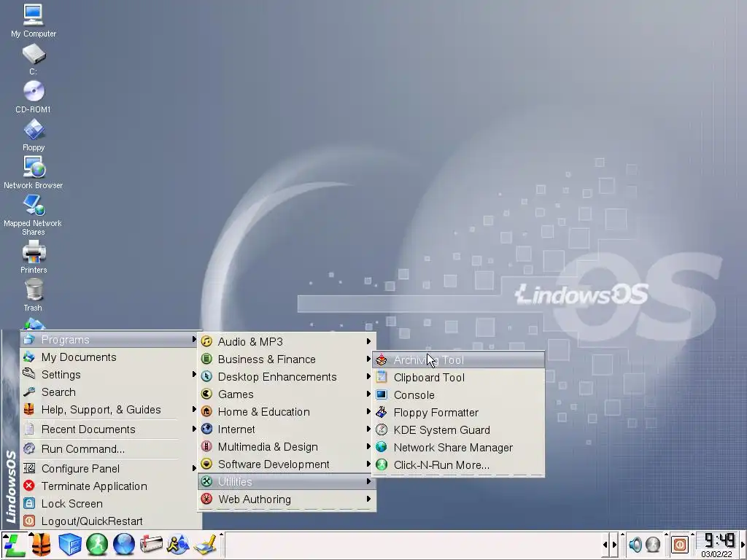
Task: Click the right desktop pager arrow in taskbar
Action: 614,545
